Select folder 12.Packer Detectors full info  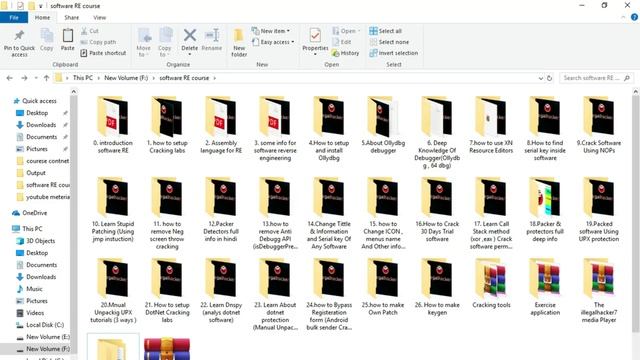221,210
